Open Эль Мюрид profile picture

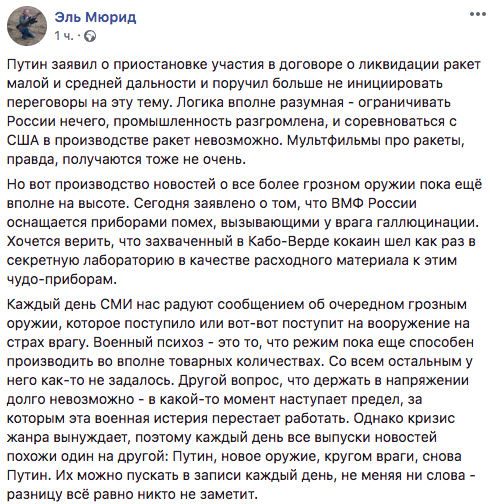[x=27, y=26]
